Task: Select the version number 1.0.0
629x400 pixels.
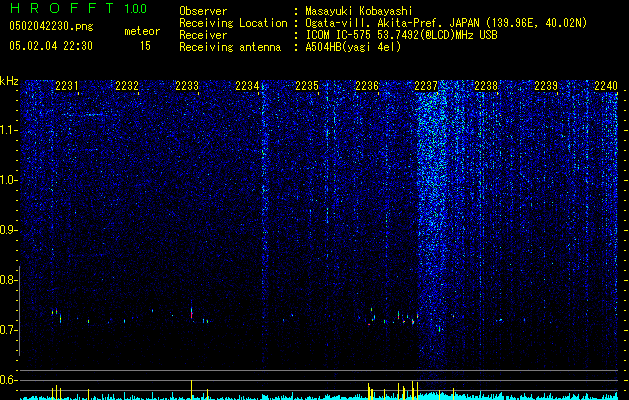Action: (136, 9)
